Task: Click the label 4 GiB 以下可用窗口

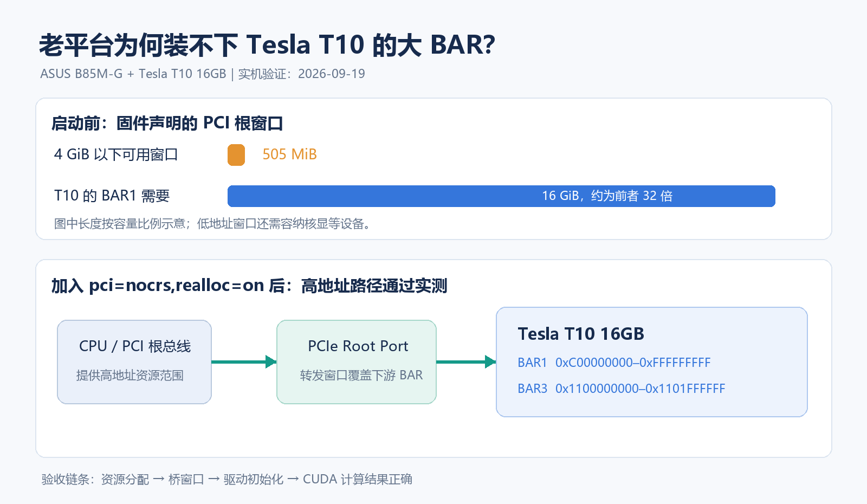Action: click(116, 154)
